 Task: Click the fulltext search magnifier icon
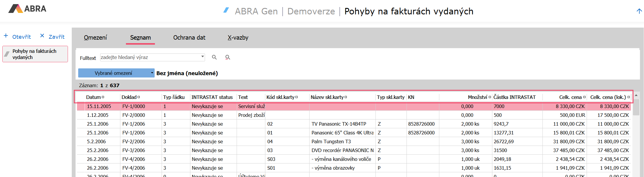coord(214,57)
